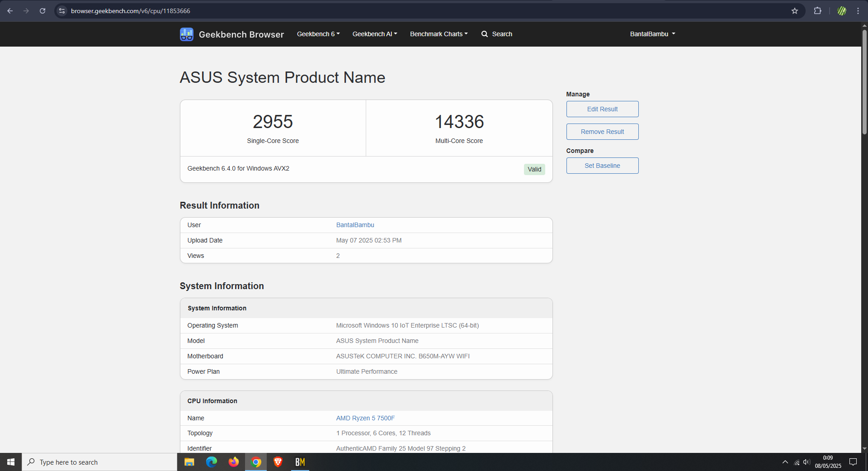
Task: Click the browser back arrow
Action: click(x=10, y=11)
